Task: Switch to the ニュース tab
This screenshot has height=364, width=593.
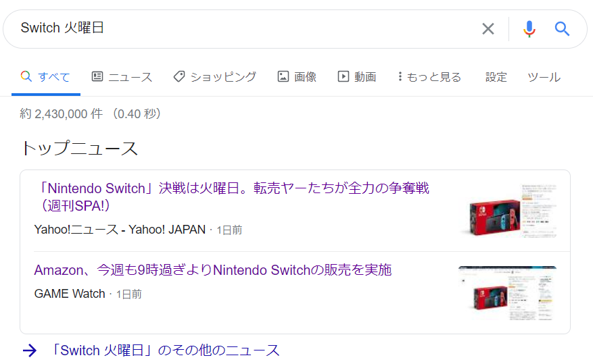Action: (x=130, y=77)
